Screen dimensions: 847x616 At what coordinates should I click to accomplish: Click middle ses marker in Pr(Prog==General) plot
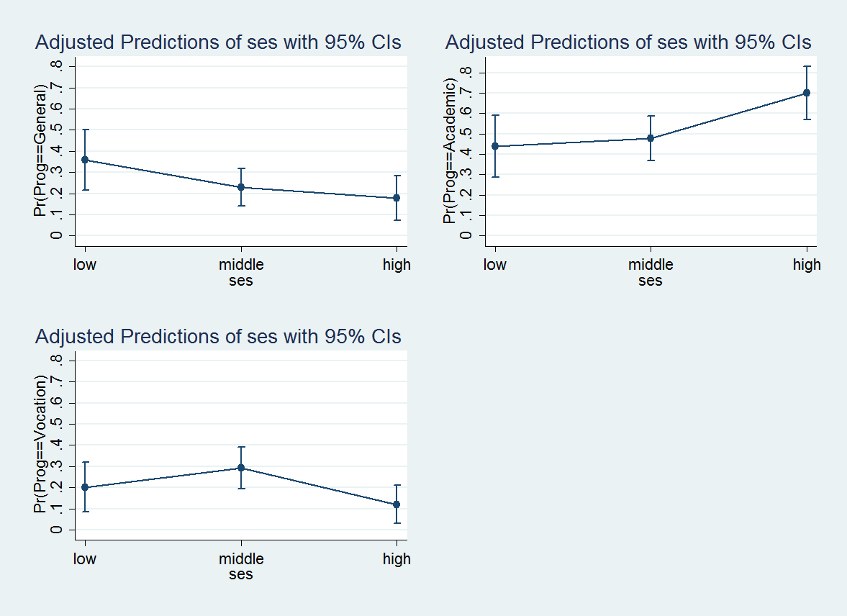(241, 187)
